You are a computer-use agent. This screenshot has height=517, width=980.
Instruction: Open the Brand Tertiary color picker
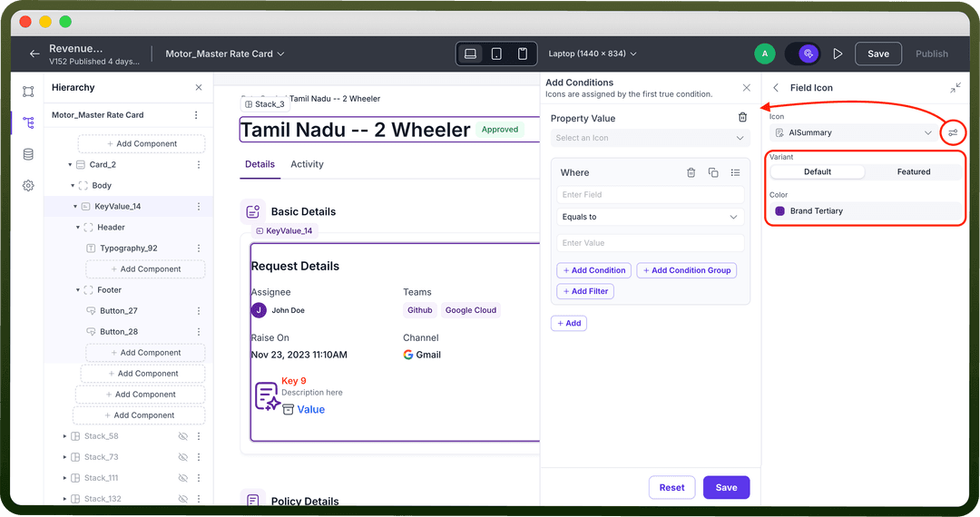tap(866, 211)
